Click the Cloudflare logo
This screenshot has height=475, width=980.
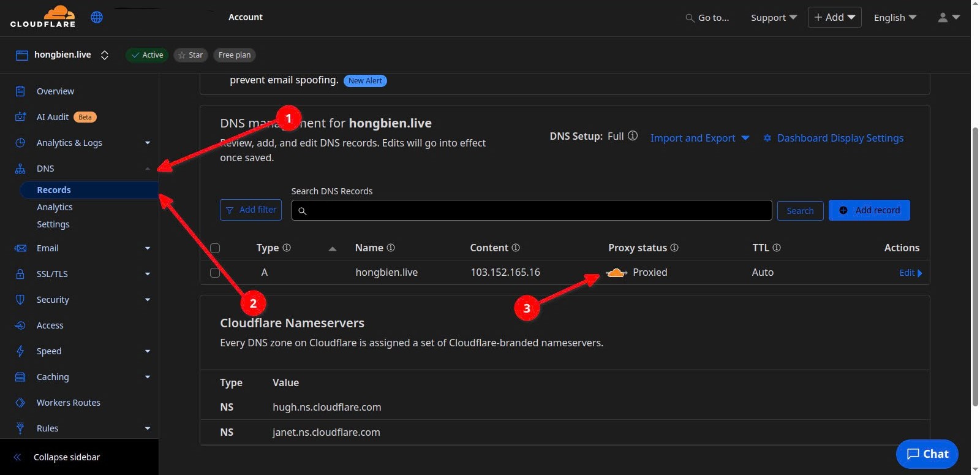click(43, 17)
